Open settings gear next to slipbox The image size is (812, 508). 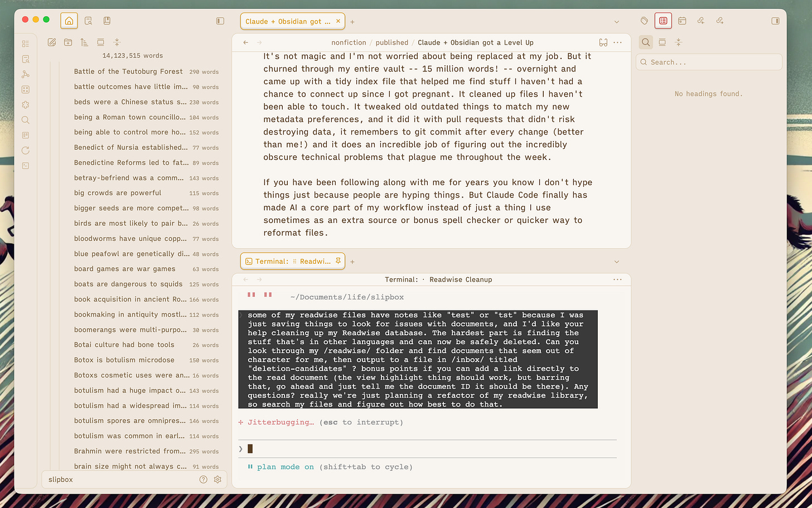point(217,480)
